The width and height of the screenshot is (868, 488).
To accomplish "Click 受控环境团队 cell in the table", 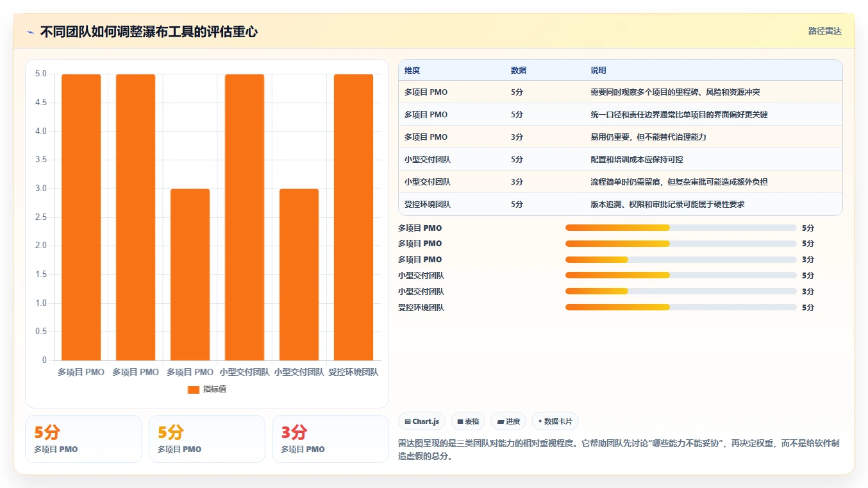I will point(428,205).
